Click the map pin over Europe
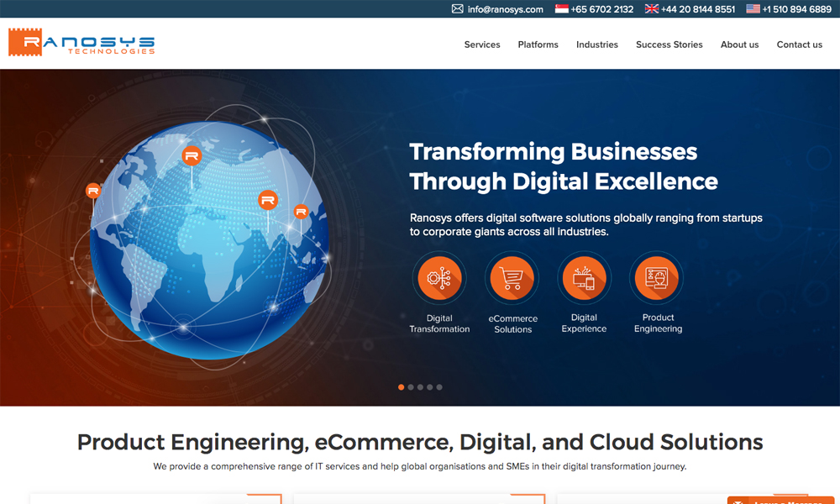This screenshot has width=840, height=504. 192,156
